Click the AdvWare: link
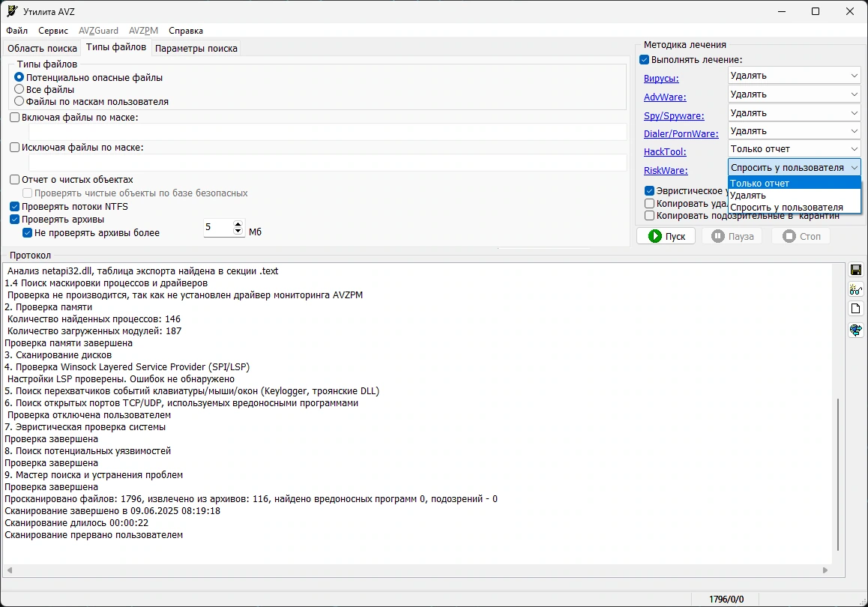 click(665, 97)
